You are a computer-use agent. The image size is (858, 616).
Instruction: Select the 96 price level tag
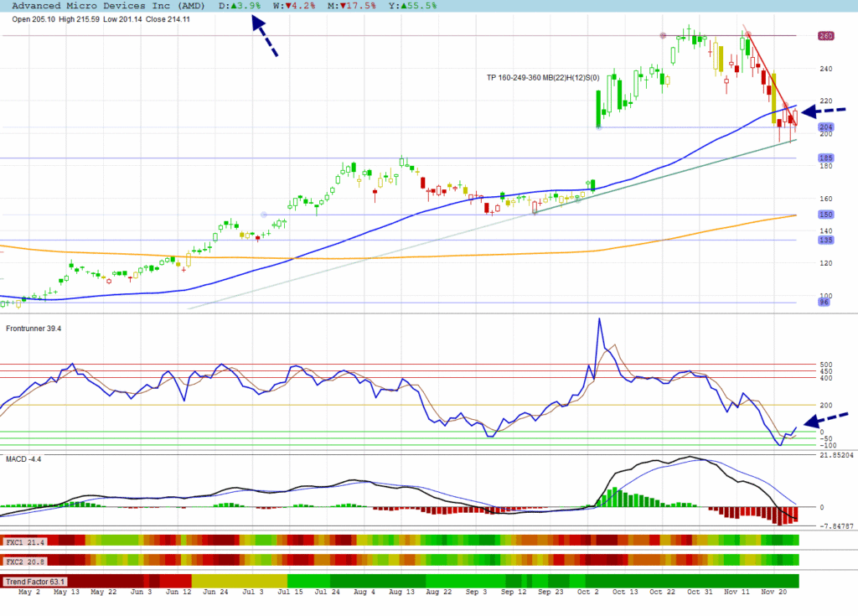[825, 303]
